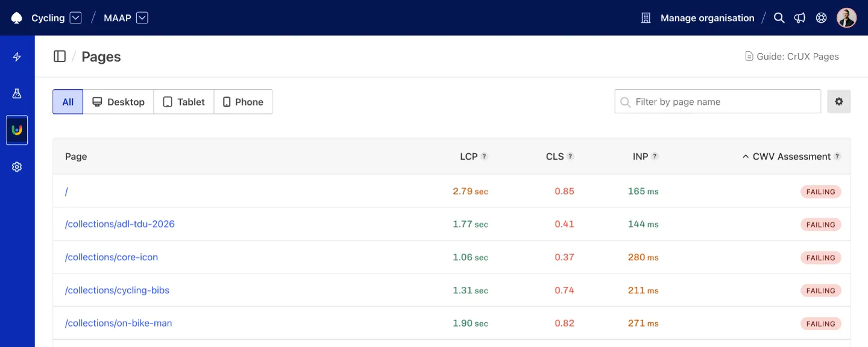
Task: Open the Guide: CrUX Pages link
Action: (x=791, y=56)
